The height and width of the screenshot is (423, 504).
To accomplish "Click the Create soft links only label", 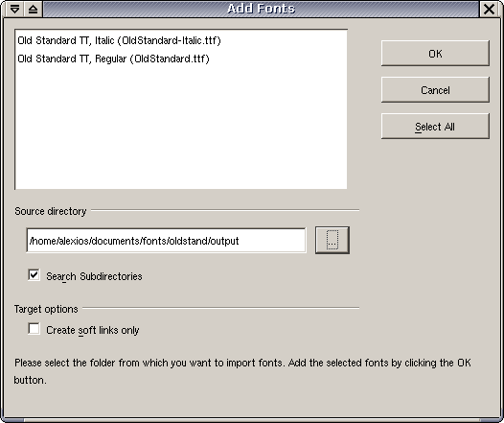I will pyautogui.click(x=93, y=330).
